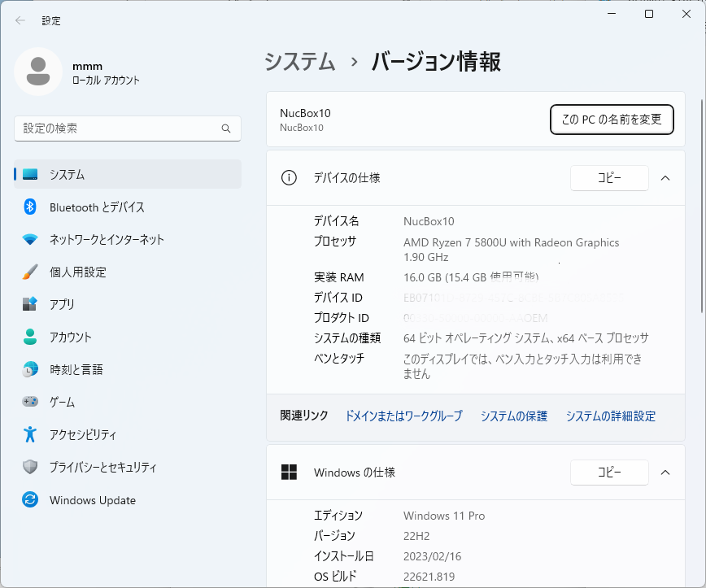Select the 22H2 version value
This screenshot has height=588, width=706.
click(416, 536)
